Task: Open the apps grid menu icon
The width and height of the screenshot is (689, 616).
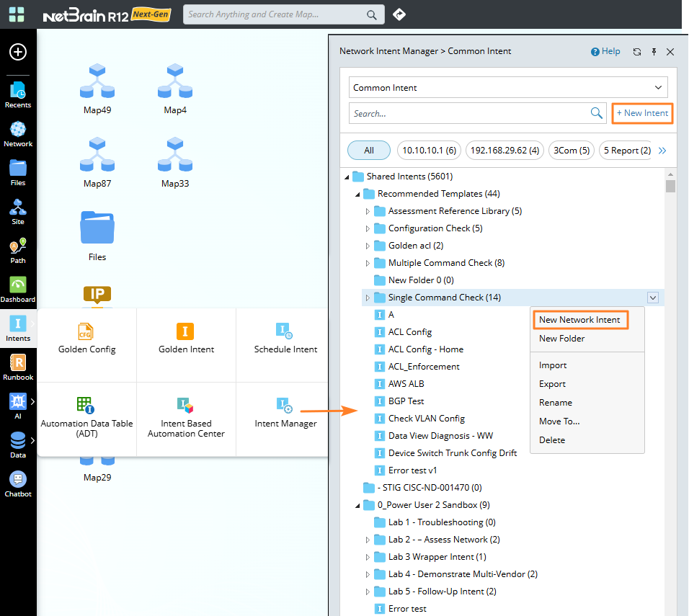Action: (x=17, y=14)
